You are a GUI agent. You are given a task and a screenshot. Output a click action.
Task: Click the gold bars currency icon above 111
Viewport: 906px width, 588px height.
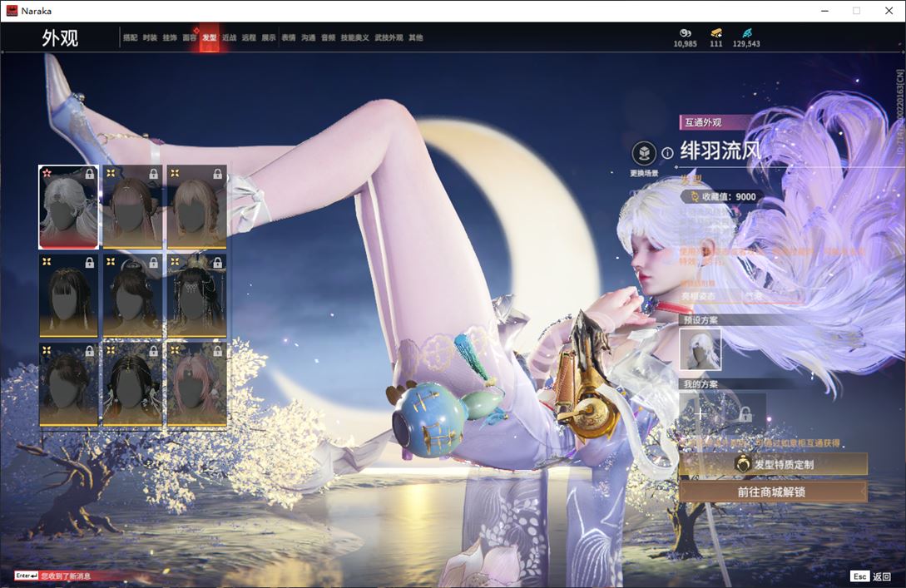pos(716,33)
